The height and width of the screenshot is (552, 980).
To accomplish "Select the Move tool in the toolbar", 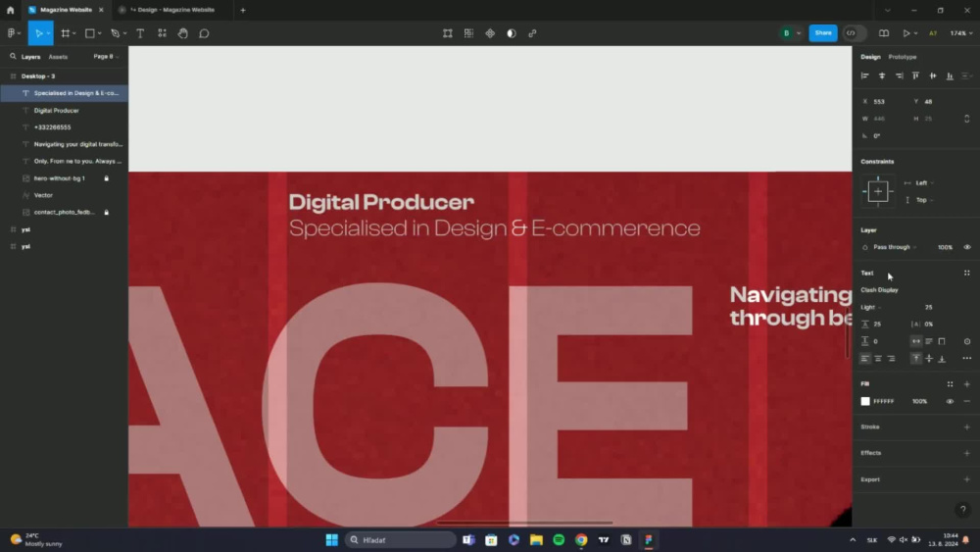I will click(39, 33).
